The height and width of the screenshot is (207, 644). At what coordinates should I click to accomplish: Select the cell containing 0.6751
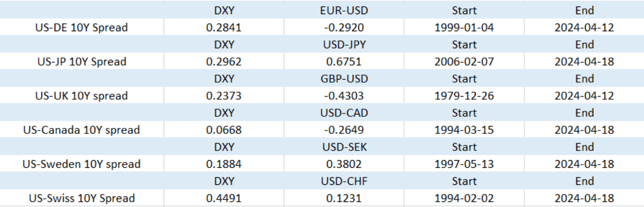[x=344, y=62]
